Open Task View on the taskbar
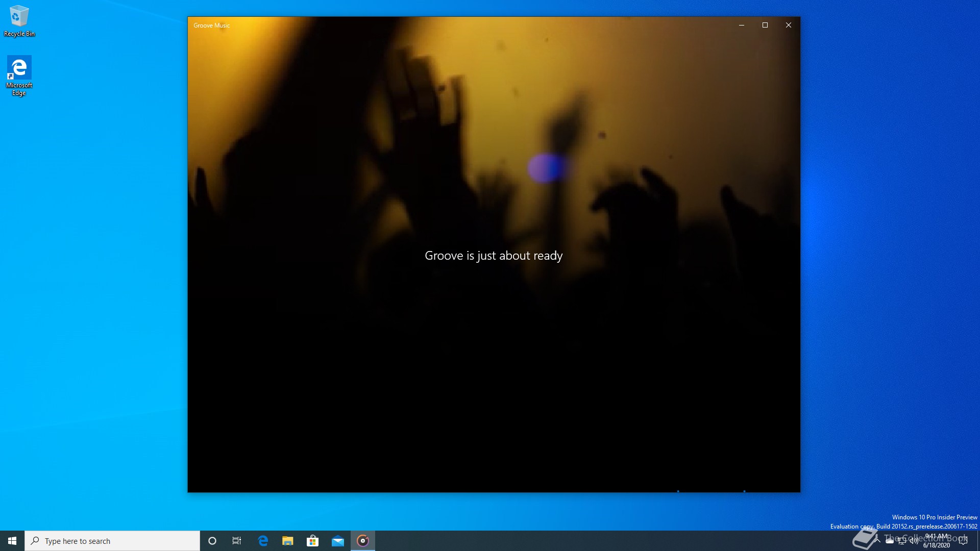The image size is (980, 551). (x=237, y=541)
